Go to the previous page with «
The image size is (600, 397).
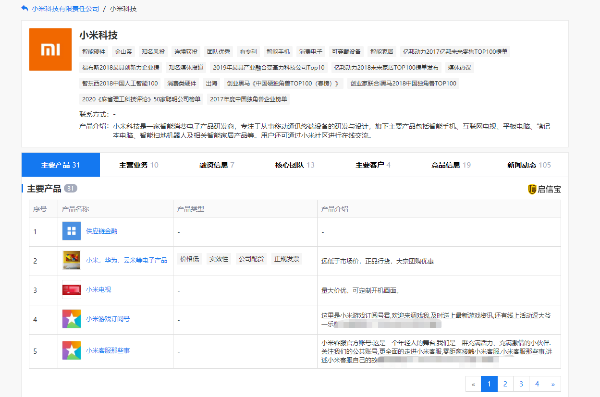[473, 384]
